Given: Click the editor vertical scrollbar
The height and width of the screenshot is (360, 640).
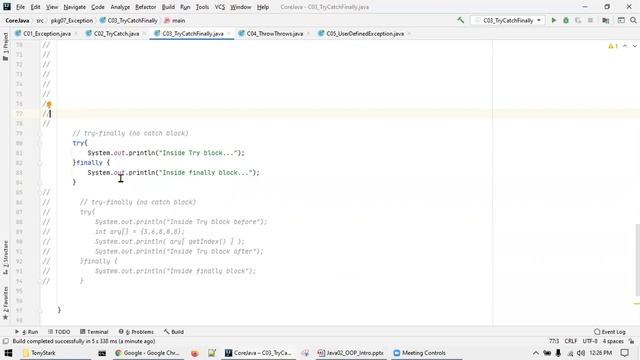Looking at the screenshot, I should 638,259.
